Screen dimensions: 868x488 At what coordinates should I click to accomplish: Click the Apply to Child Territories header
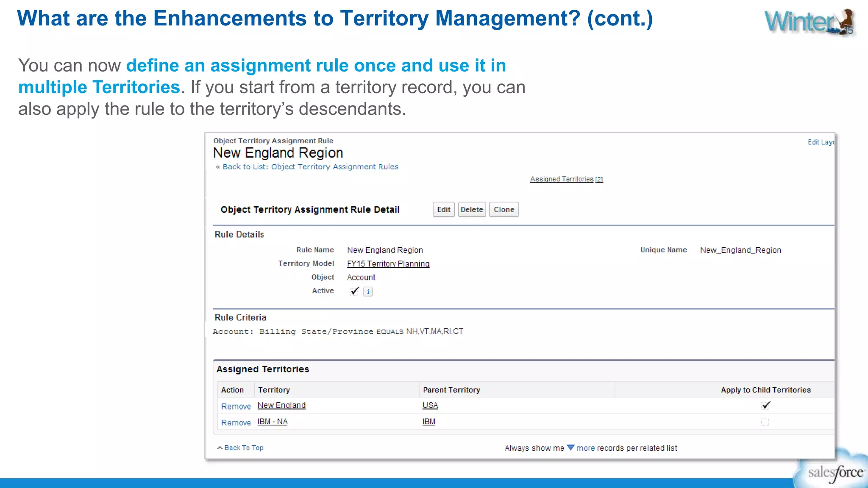pos(765,390)
